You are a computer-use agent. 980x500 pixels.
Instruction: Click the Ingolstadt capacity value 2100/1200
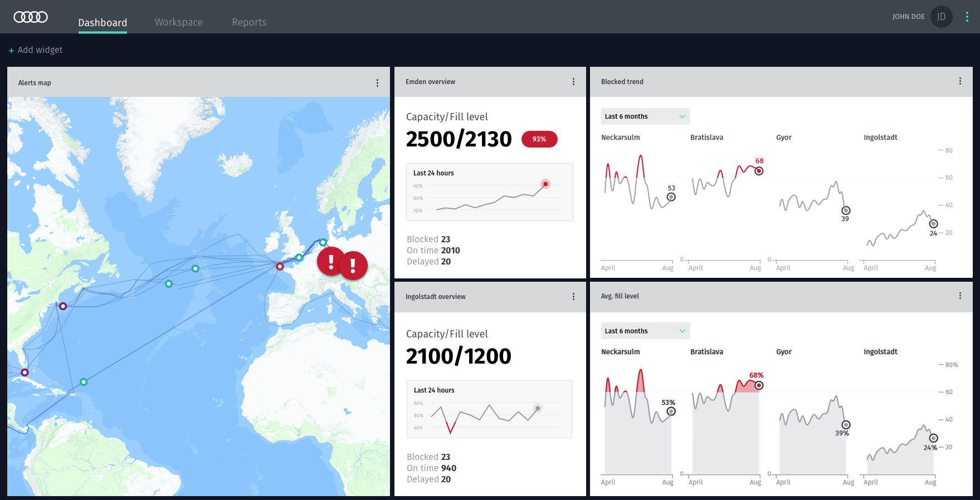pos(459,356)
